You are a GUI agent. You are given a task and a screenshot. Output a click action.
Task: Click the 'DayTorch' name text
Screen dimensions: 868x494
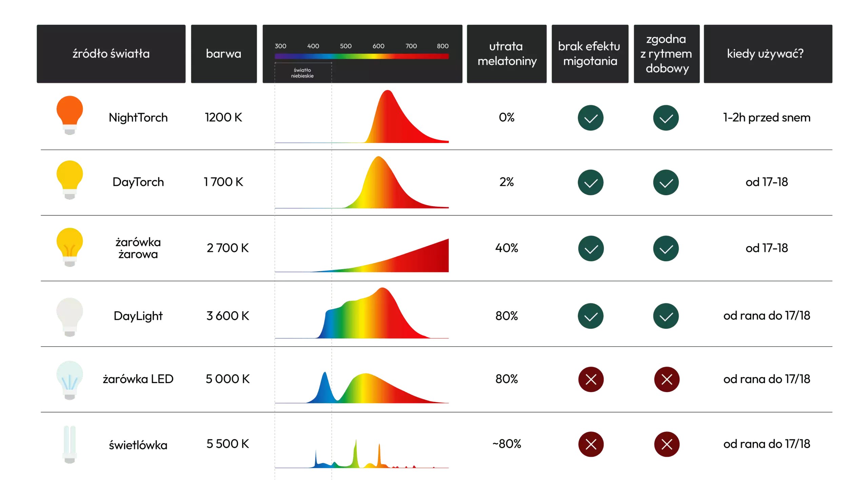coord(138,182)
